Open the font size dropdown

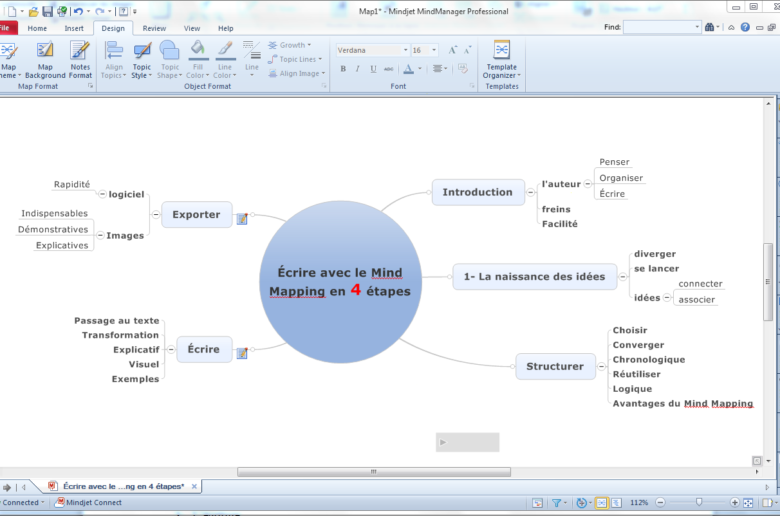pos(433,50)
